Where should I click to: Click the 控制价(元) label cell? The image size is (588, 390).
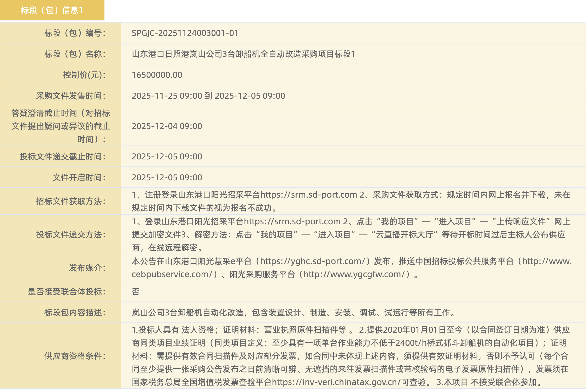(84, 75)
